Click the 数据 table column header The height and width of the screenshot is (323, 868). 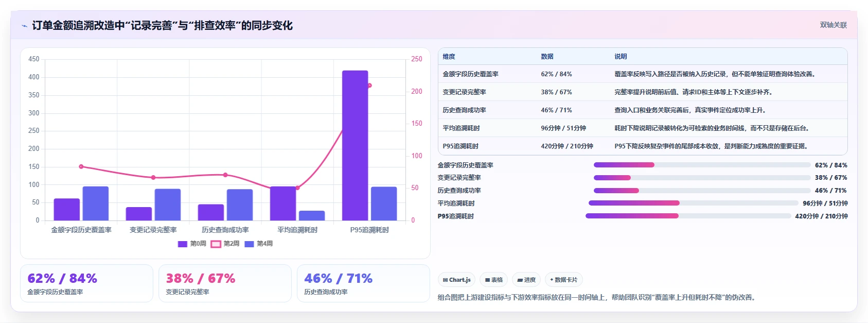tap(547, 57)
